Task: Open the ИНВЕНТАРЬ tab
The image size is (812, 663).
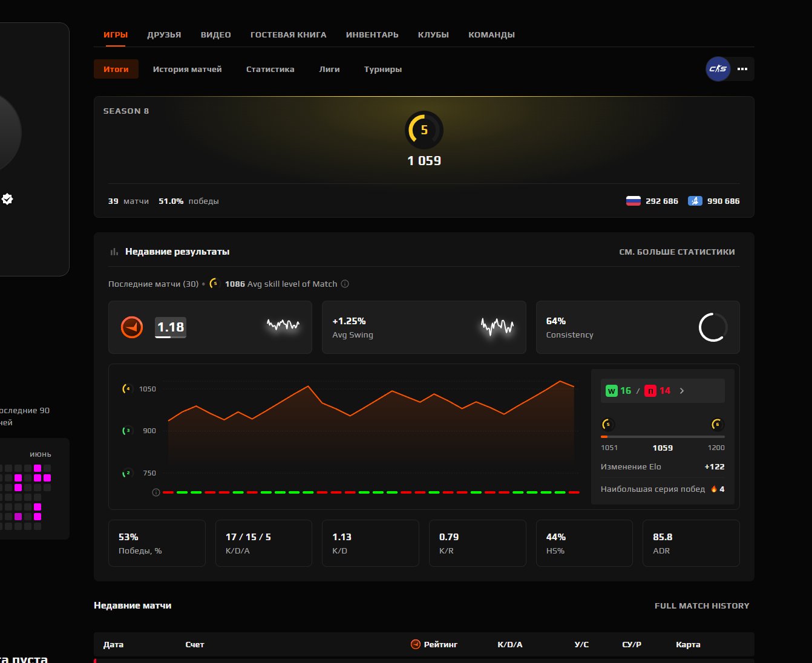Action: (x=372, y=34)
